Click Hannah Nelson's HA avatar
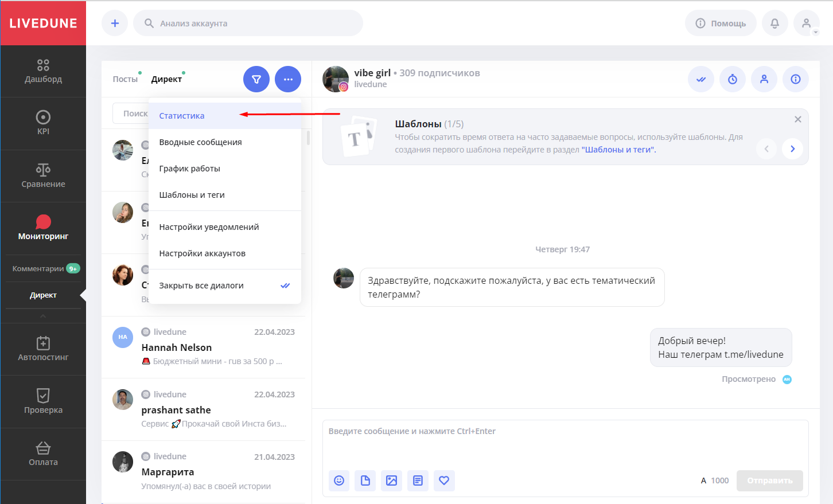Viewport: 833px width, 504px height. pos(123,337)
